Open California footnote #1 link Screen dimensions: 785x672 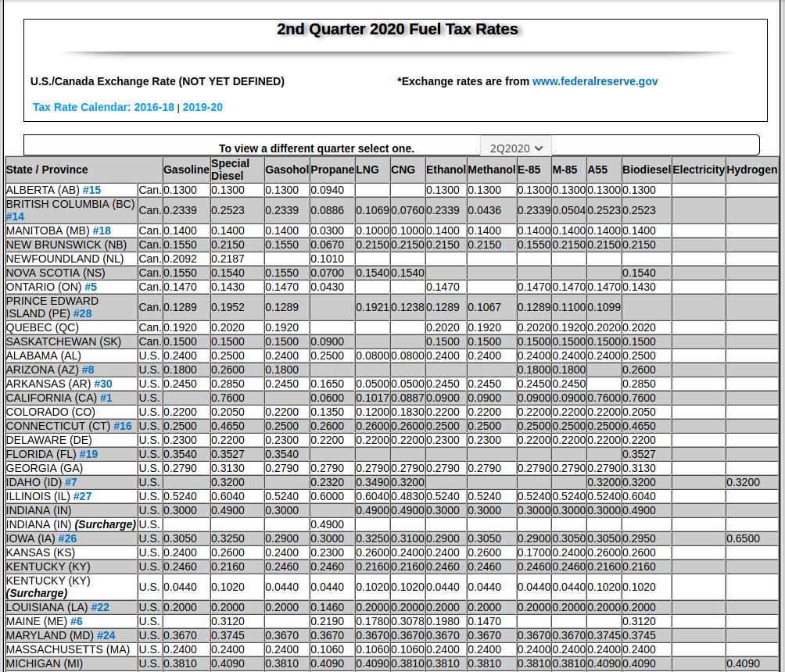(106, 398)
